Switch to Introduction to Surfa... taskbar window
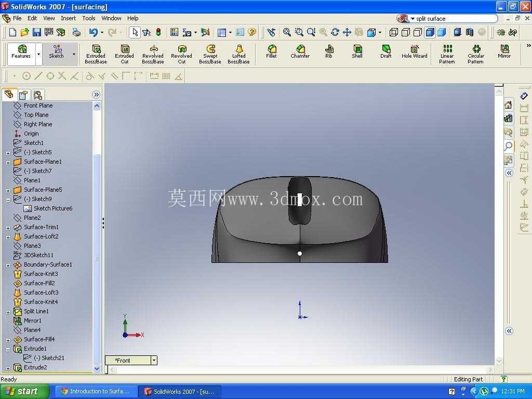Image resolution: width=532 pixels, height=399 pixels. pyautogui.click(x=96, y=391)
